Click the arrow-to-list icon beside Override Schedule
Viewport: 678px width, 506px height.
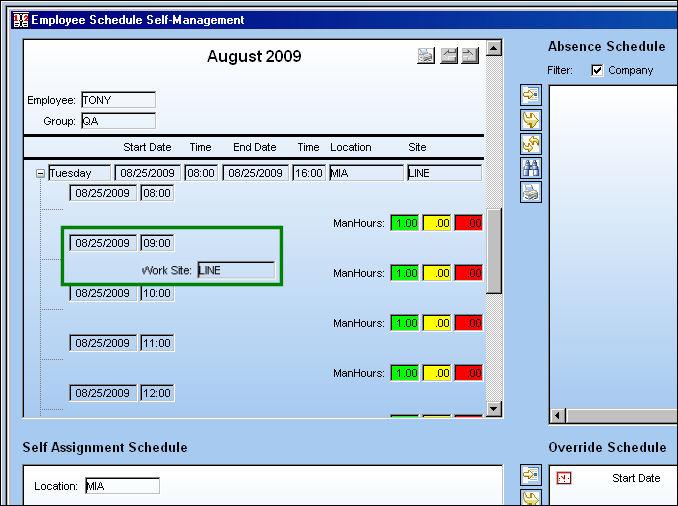tap(531, 475)
